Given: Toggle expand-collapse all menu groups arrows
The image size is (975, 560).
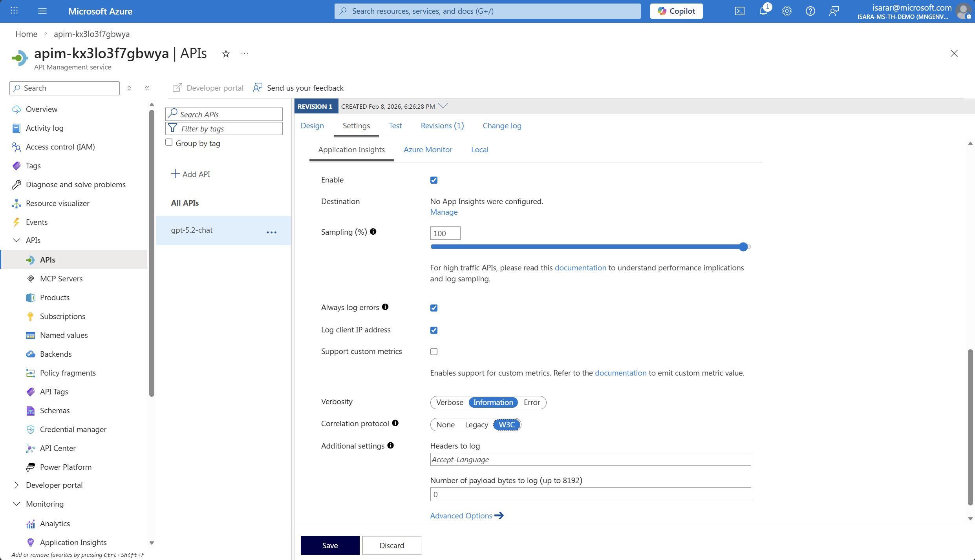Looking at the screenshot, I should [x=129, y=88].
